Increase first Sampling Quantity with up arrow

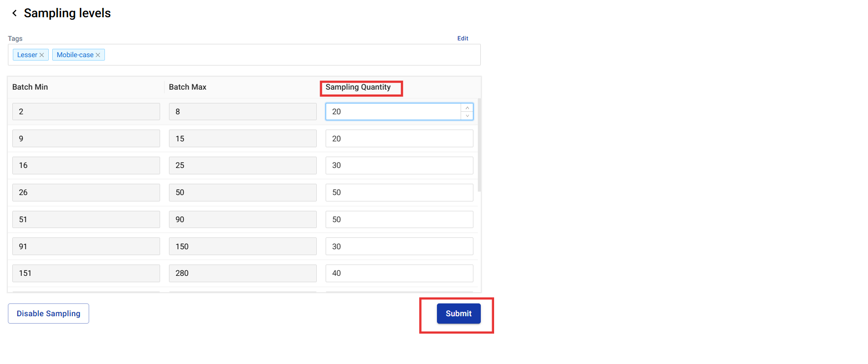[467, 108]
